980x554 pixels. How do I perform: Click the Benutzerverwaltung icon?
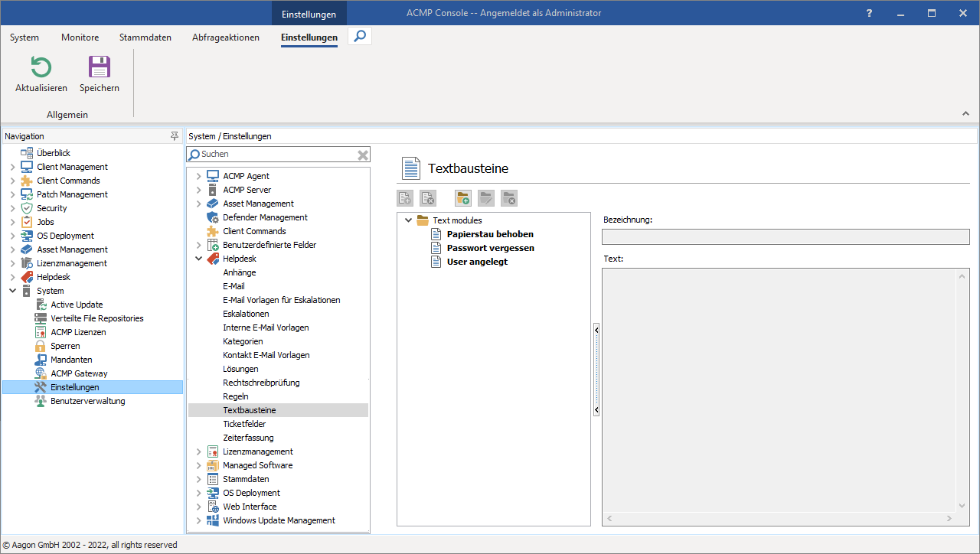pyautogui.click(x=41, y=401)
